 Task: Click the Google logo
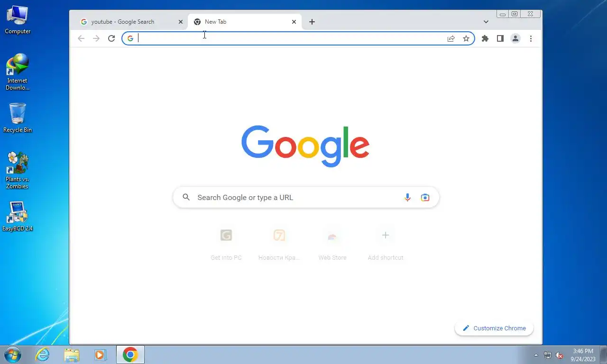pyautogui.click(x=306, y=146)
